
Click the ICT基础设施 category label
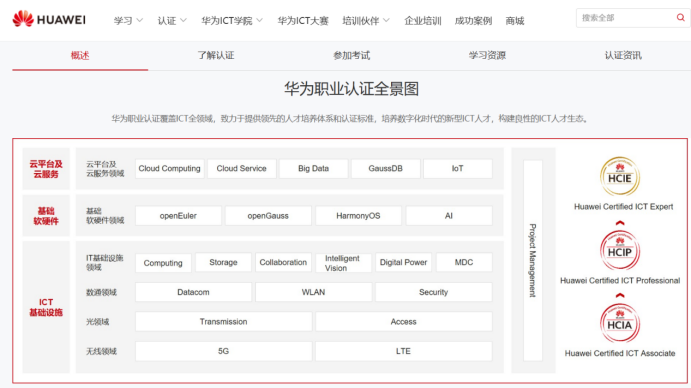click(x=46, y=307)
